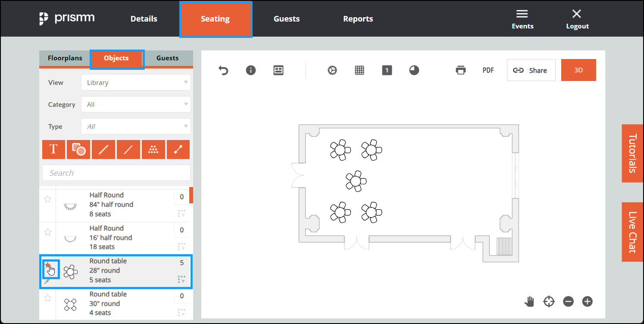This screenshot has height=324, width=644.
Task: Open the Reports tab
Action: 358,19
